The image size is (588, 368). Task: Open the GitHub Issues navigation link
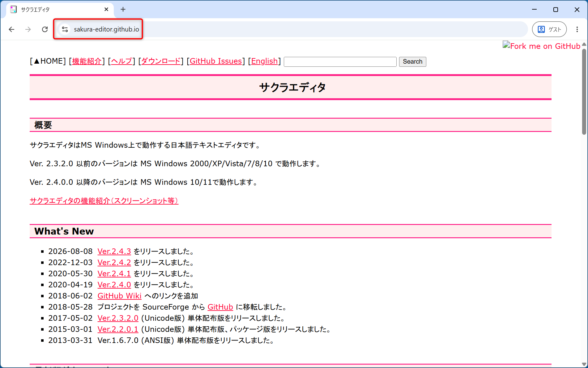tap(216, 61)
